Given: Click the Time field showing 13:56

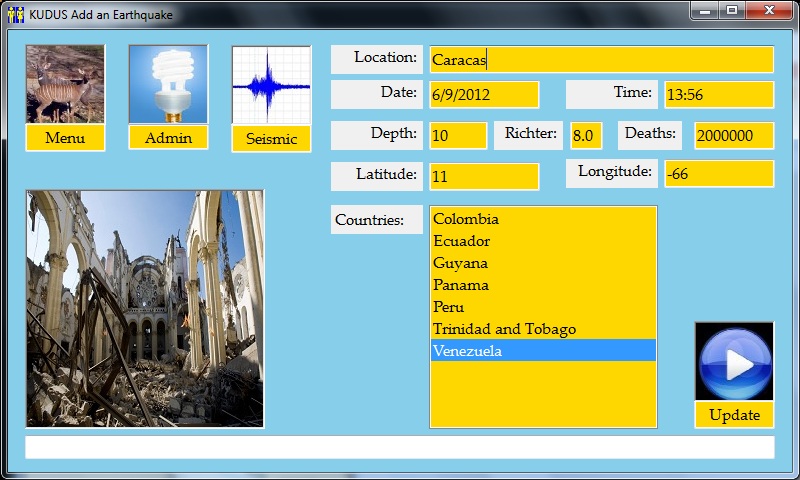Looking at the screenshot, I should (718, 95).
